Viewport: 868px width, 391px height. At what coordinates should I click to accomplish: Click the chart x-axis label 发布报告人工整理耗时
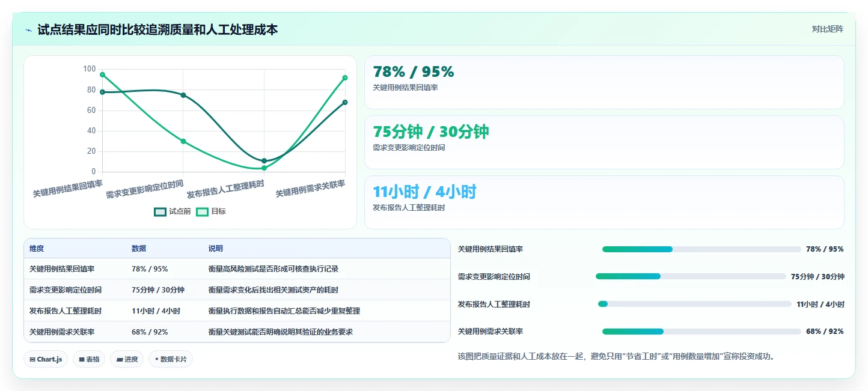225,189
